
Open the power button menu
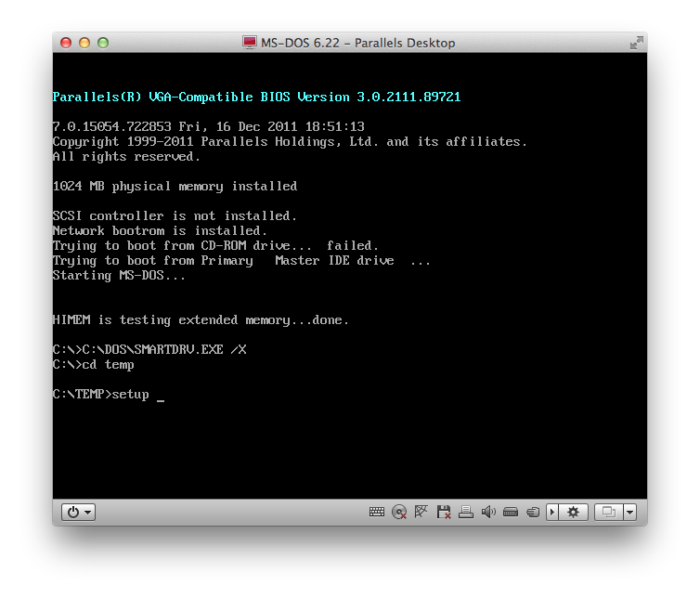[x=78, y=512]
